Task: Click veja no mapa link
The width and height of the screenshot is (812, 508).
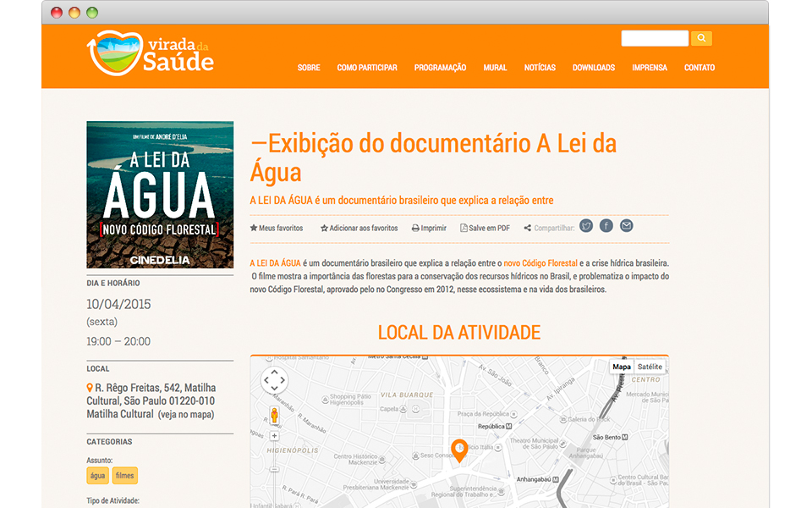Action: 186,414
